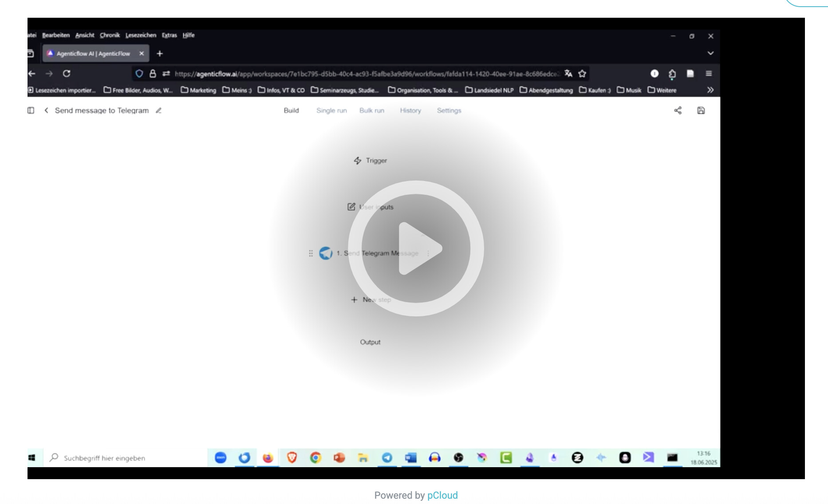The height and width of the screenshot is (504, 828).
Task: Click the site padlock icon
Action: [x=153, y=74]
